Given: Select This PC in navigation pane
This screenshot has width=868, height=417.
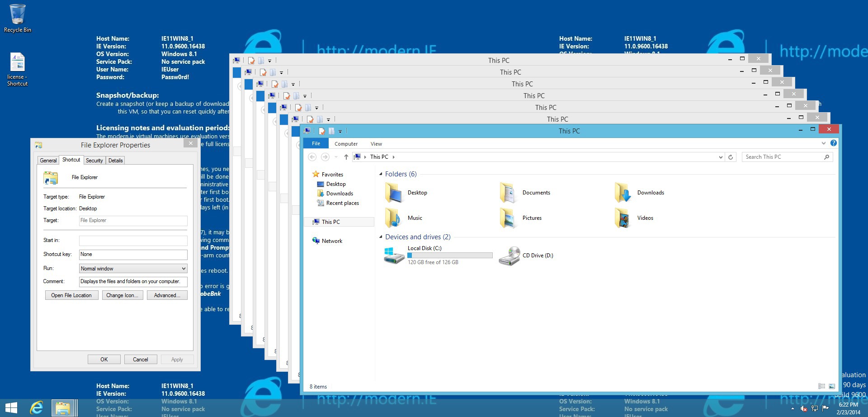Looking at the screenshot, I should click(339, 222).
